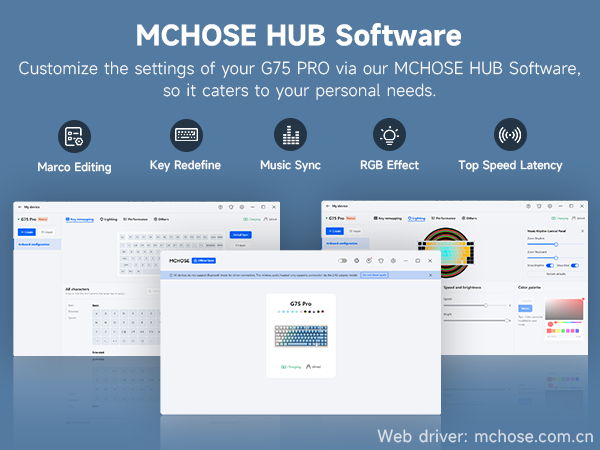Screen dimensions: 600x450
Task: Click the red-dot notification icon in front MCHOSE window
Action: click(x=369, y=261)
